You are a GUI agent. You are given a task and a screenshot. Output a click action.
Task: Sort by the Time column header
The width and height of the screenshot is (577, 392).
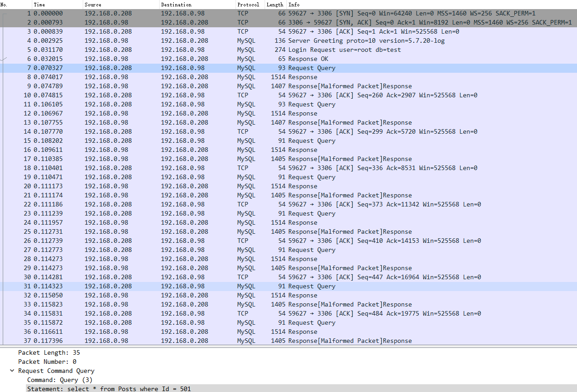pos(58,5)
